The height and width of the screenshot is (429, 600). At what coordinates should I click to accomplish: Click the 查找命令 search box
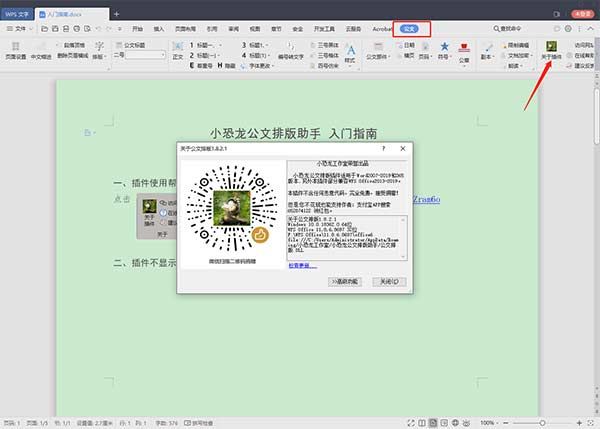pyautogui.click(x=507, y=29)
